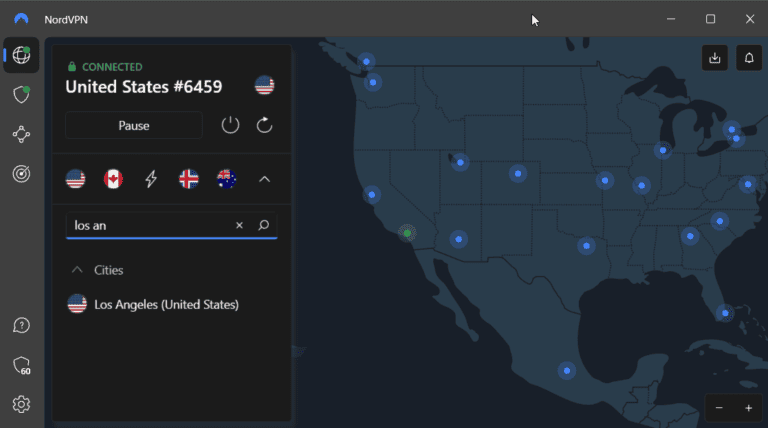The height and width of the screenshot is (428, 768).
Task: Open the help chat bubble icon
Action: [x=21, y=325]
